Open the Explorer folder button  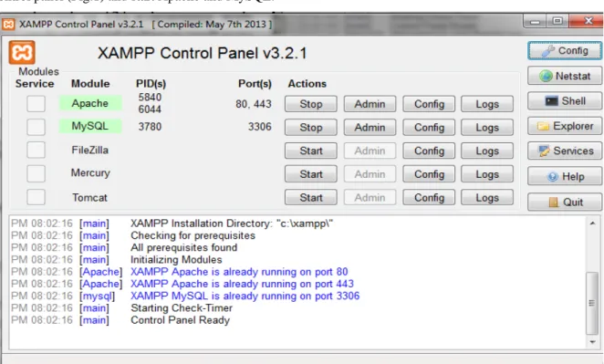pos(565,126)
